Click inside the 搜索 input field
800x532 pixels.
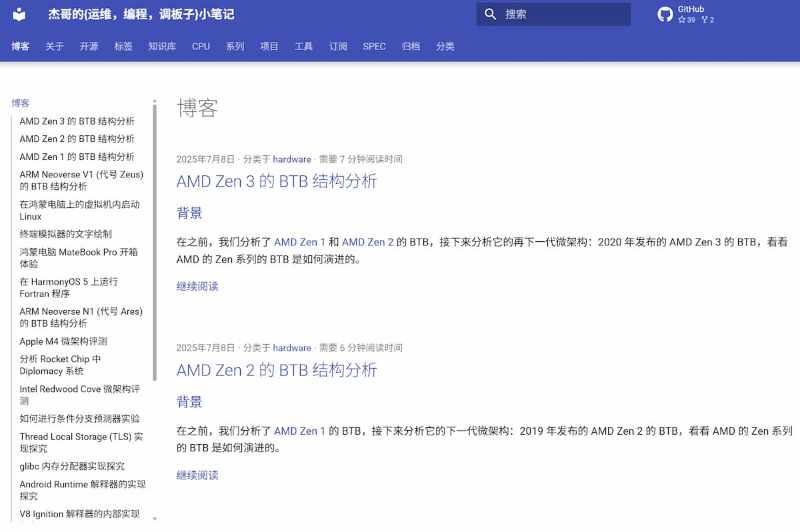coord(553,14)
